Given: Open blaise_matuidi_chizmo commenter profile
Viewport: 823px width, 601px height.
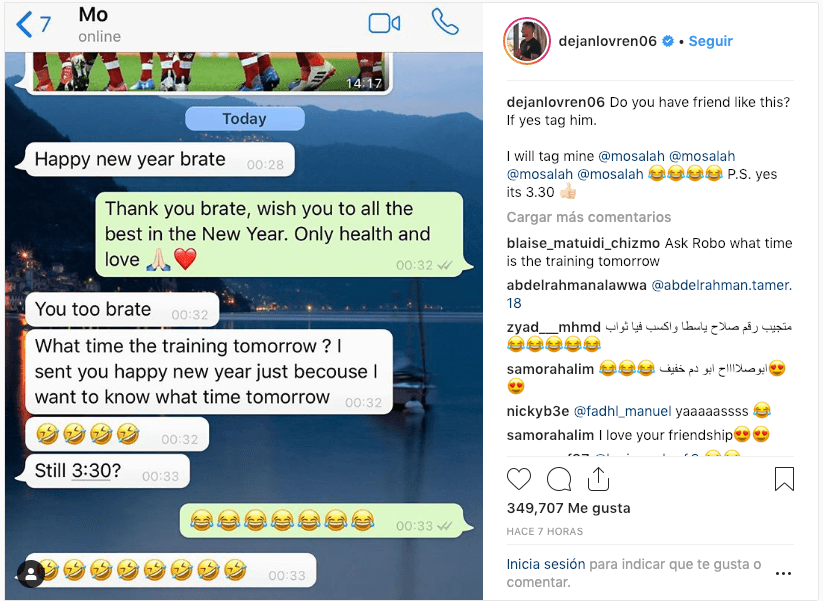Looking at the screenshot, I should [583, 243].
